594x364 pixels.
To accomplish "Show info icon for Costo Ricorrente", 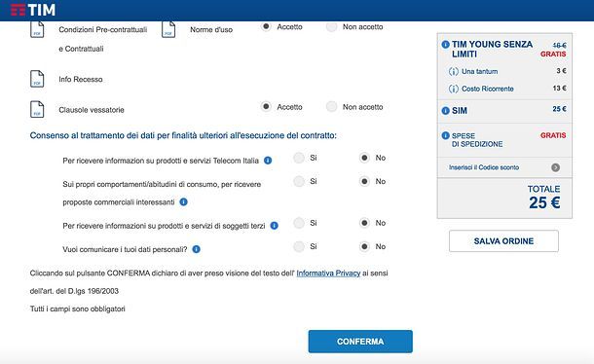I will (x=453, y=89).
